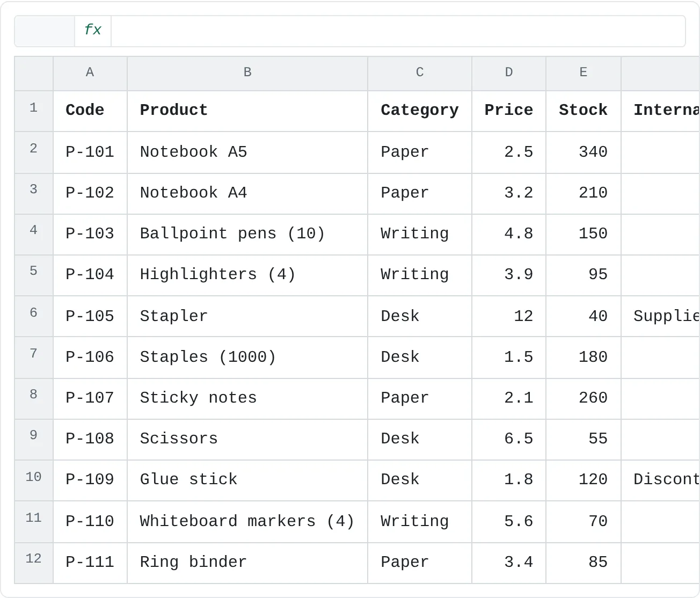Click cell containing 'Notebook A4'
Image resolution: width=700 pixels, height=598 pixels.
(x=247, y=193)
